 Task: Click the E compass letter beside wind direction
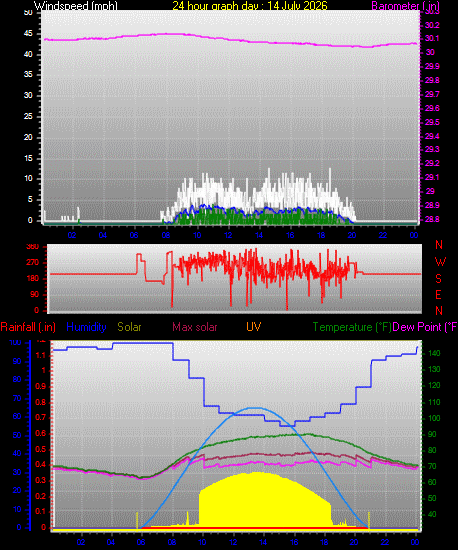[x=438, y=295]
